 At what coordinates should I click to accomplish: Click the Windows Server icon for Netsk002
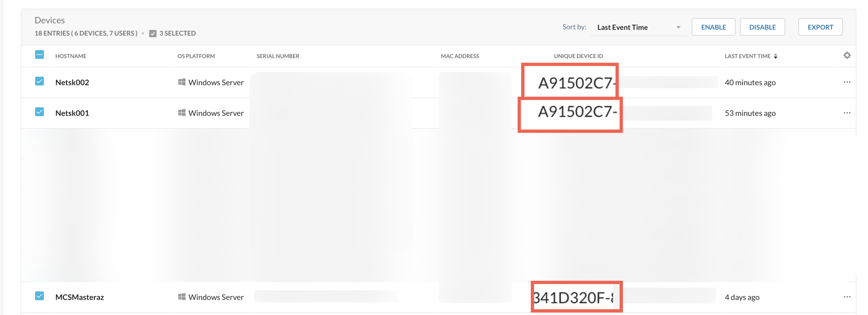point(182,82)
